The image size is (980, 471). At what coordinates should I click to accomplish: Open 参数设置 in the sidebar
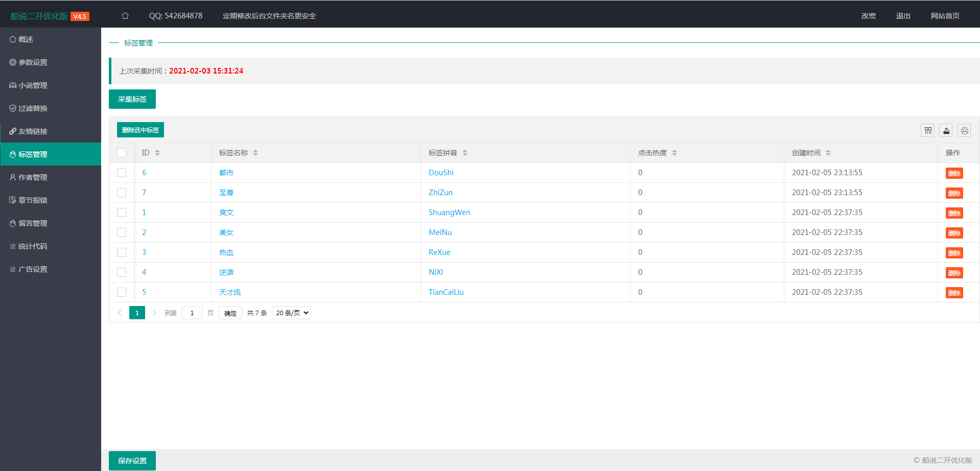(51, 62)
